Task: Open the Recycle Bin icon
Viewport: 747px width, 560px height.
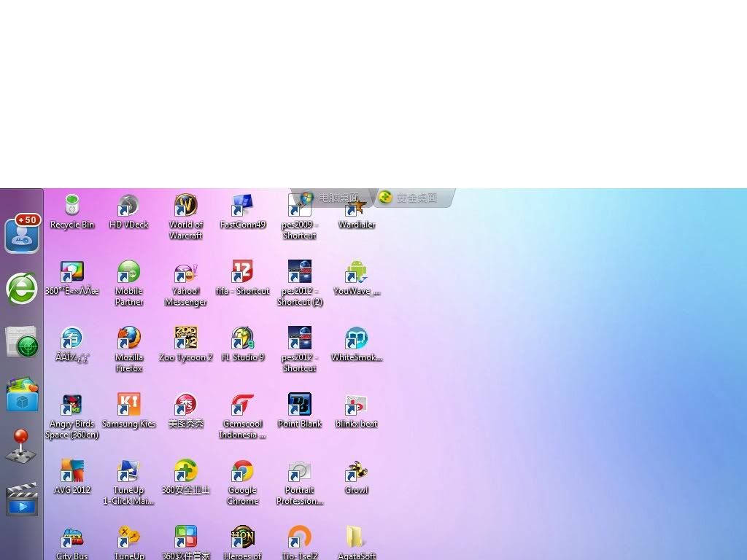Action: [x=72, y=206]
